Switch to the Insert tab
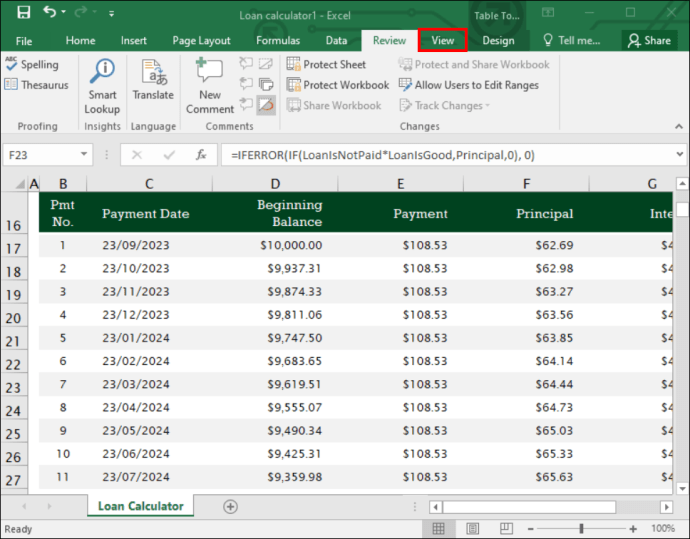Viewport: 690px width, 539px height. point(134,40)
